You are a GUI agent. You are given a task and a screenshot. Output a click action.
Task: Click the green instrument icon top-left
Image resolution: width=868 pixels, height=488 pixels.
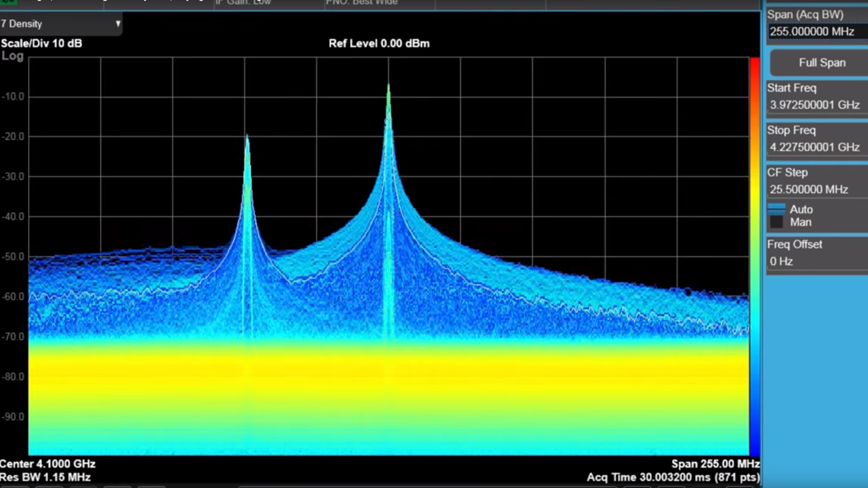tap(8, 3)
